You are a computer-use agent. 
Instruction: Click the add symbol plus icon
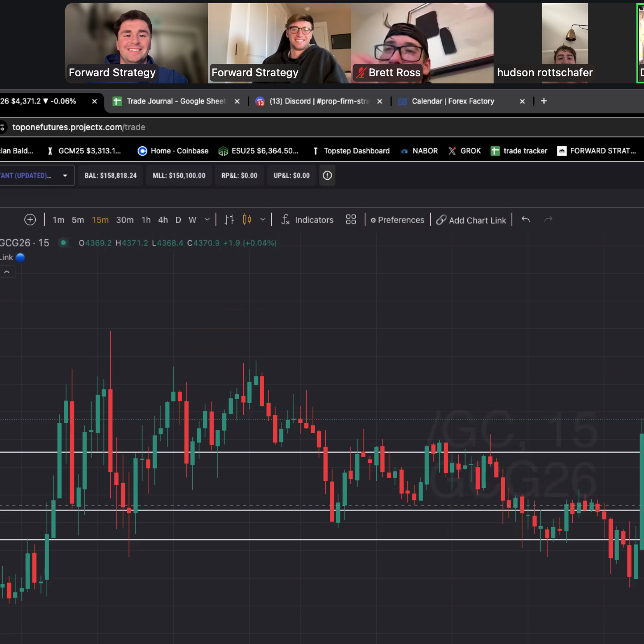click(x=30, y=219)
